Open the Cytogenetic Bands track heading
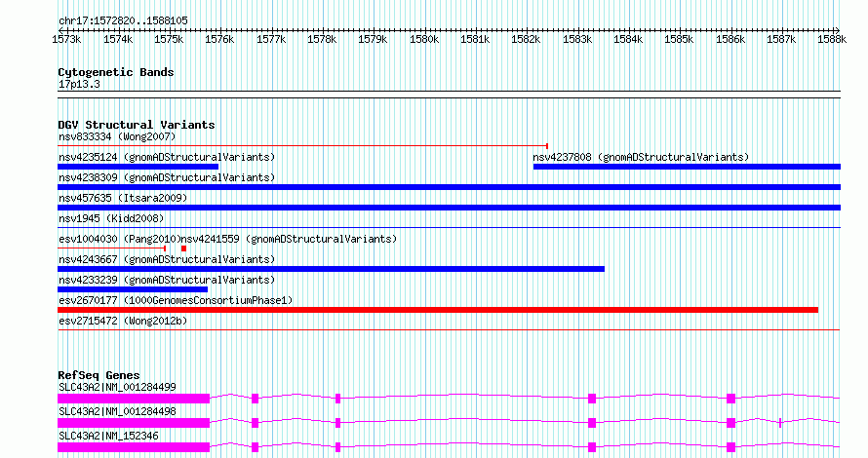 click(x=116, y=72)
